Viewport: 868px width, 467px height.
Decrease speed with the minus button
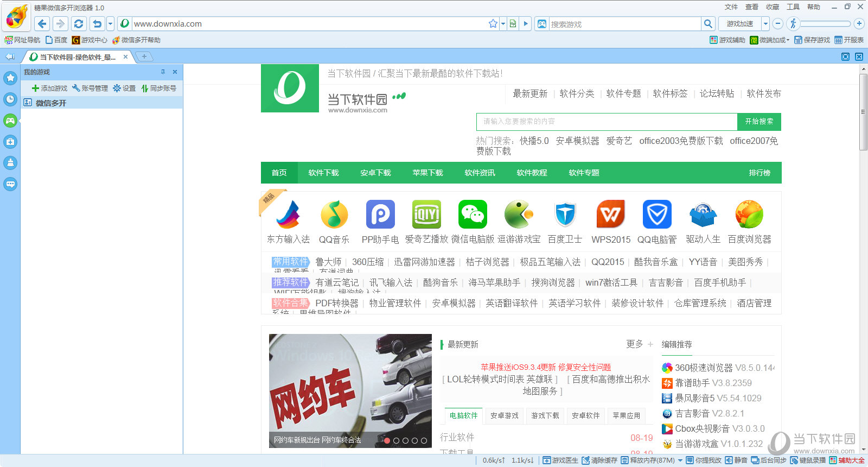(778, 23)
